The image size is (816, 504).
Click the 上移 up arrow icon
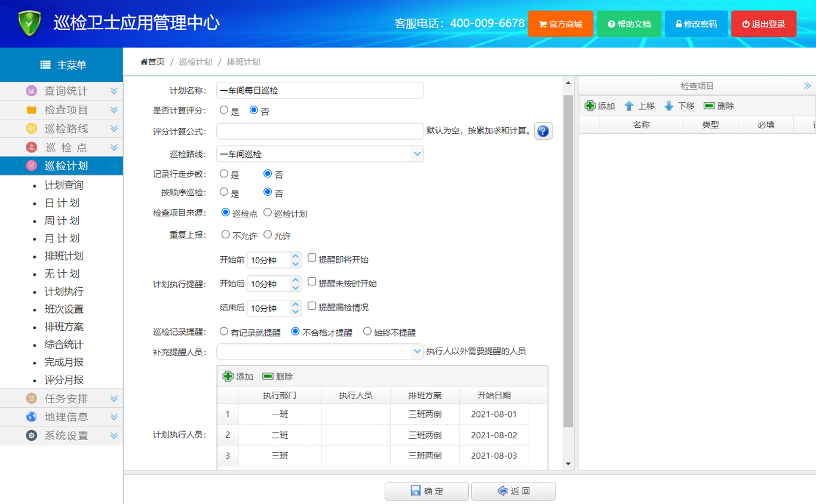point(629,106)
